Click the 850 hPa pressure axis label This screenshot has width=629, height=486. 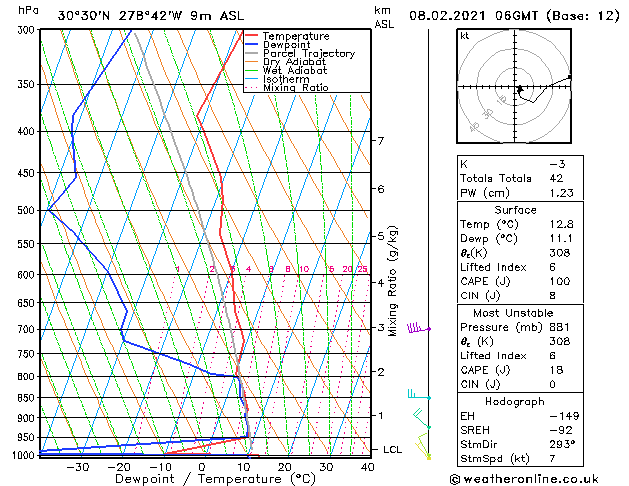coord(28,398)
